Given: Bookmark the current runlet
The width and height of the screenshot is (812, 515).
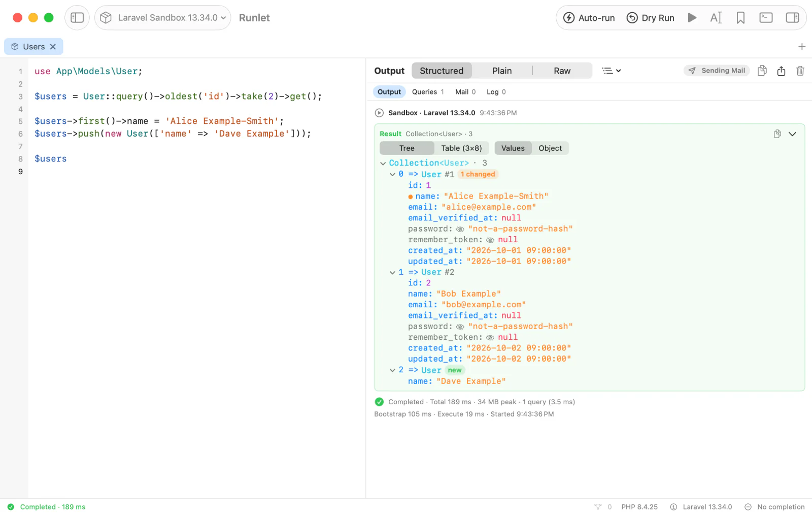Looking at the screenshot, I should (740, 18).
